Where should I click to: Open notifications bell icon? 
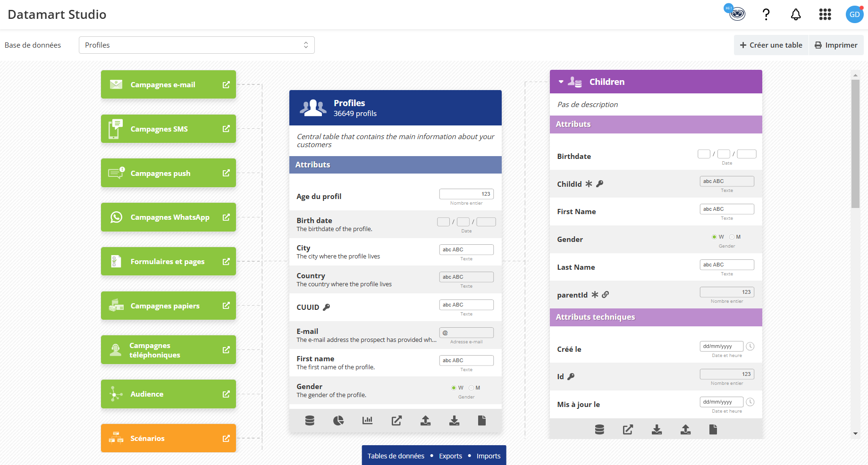pyautogui.click(x=796, y=15)
